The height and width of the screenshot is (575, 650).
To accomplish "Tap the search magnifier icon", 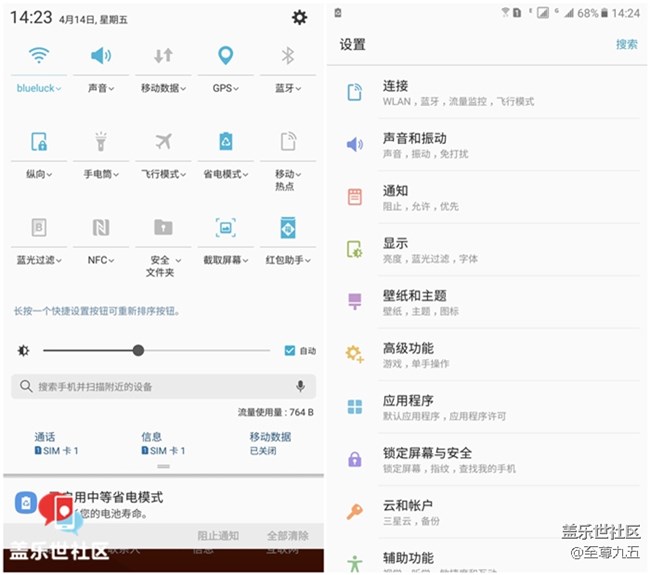I will click(26, 386).
